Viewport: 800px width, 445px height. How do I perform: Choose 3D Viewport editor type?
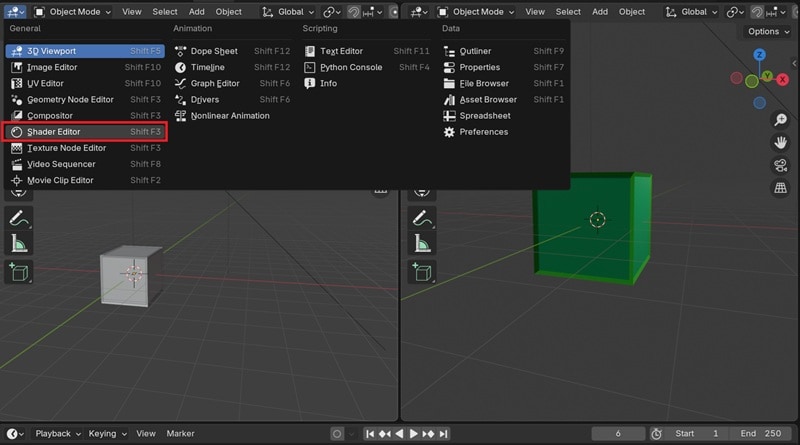click(85, 51)
